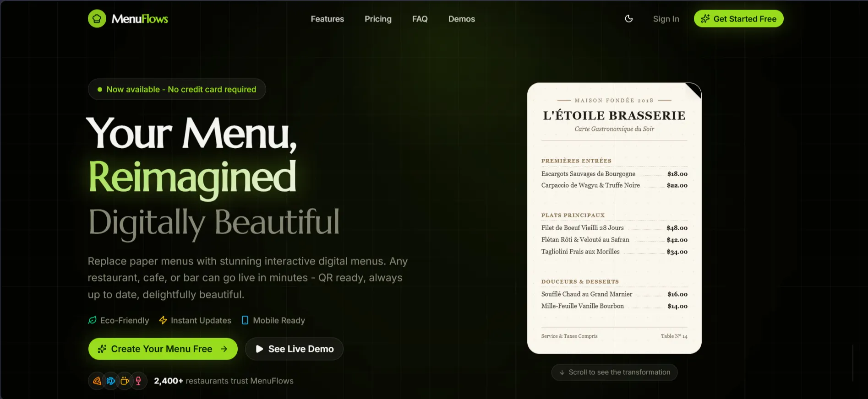Click the Service & Taxes Compris text
The width and height of the screenshot is (868, 399).
click(569, 336)
